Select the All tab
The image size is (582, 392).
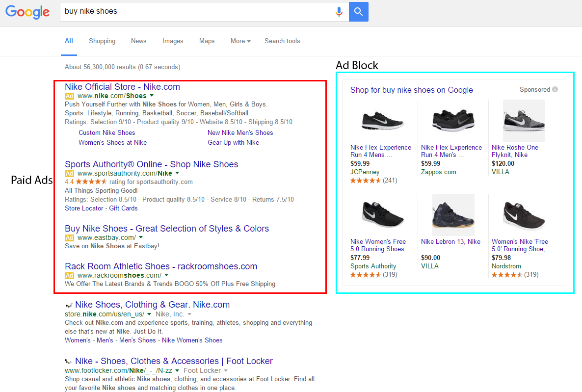pos(69,41)
